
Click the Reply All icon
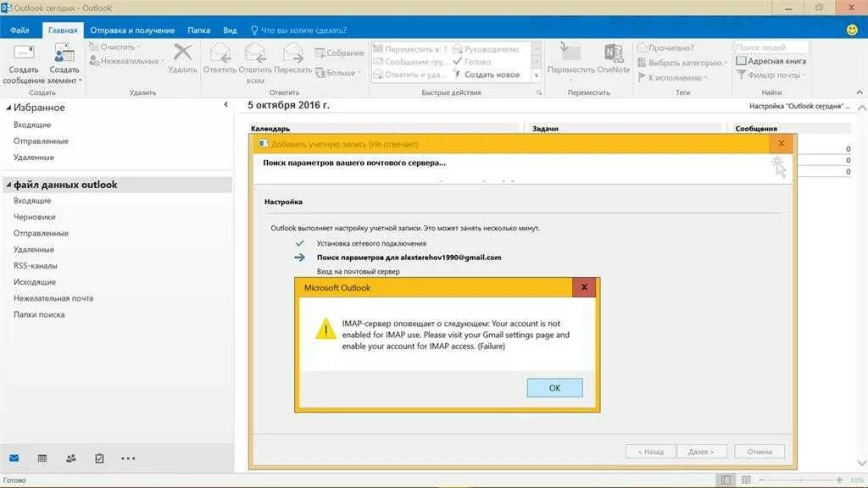coord(255,53)
